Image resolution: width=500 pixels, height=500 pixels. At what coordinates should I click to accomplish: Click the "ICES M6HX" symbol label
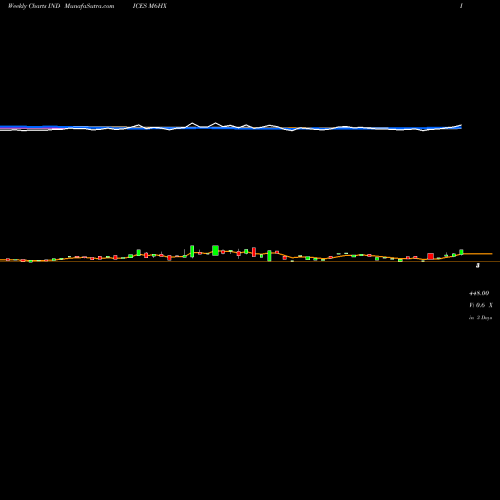pos(149,6)
